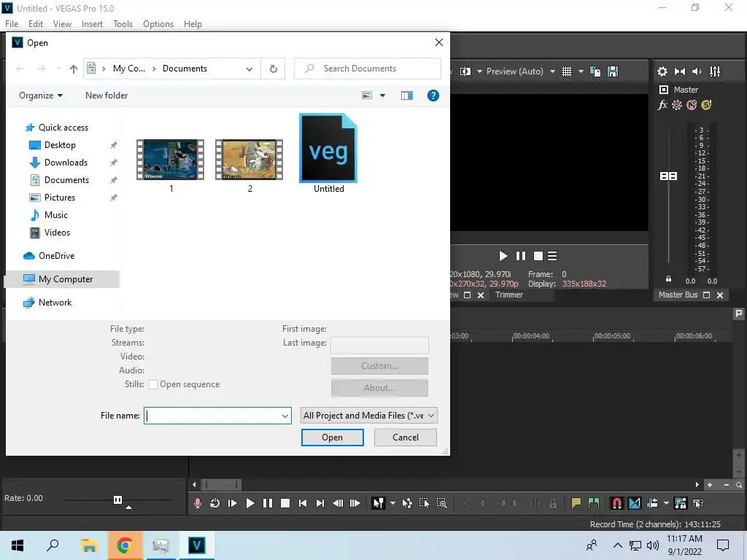This screenshot has height=560, width=747.
Task: Click the Insert Marker icon
Action: (576, 503)
